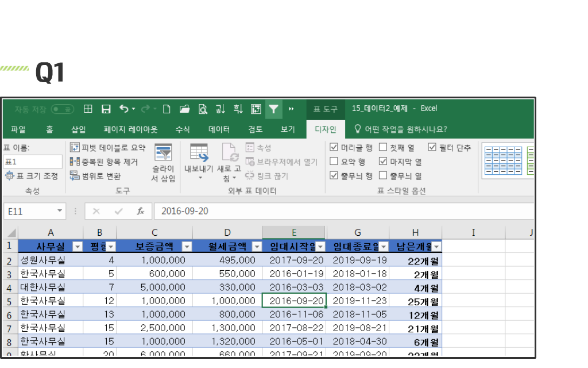The height and width of the screenshot is (368, 588).
Task: Switch to the 홈 tab
Action: [49, 129]
